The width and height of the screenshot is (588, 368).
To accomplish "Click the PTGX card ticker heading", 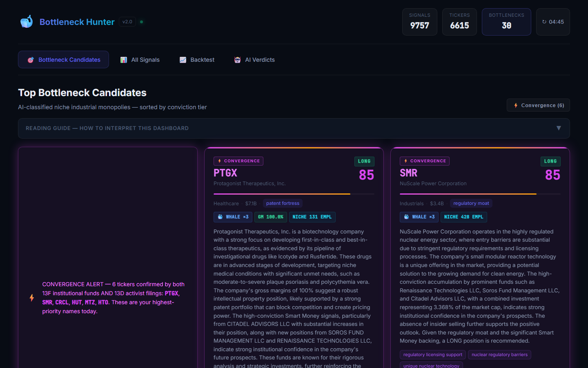I will [x=225, y=173].
